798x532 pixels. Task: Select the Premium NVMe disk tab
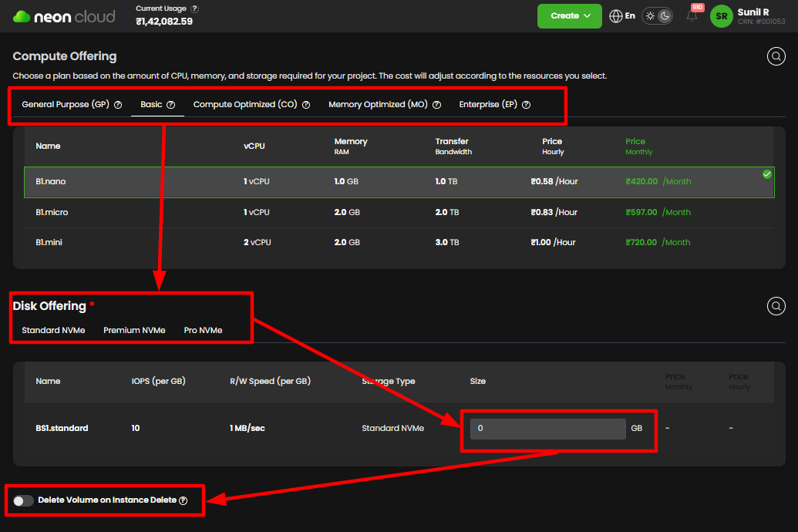click(134, 330)
